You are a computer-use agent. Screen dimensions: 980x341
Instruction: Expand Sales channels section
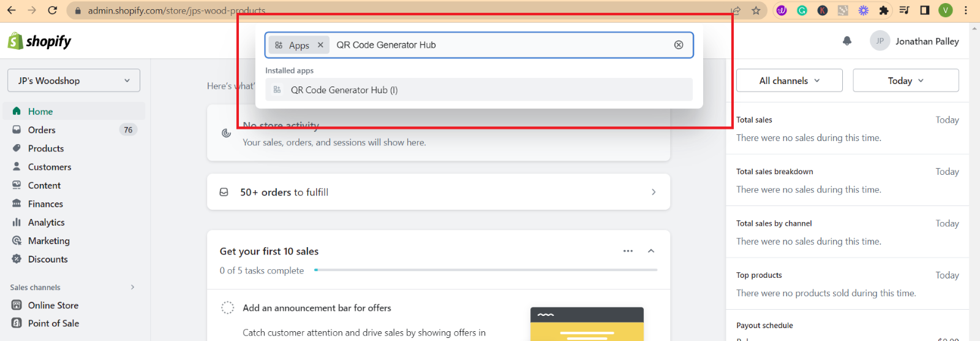133,287
